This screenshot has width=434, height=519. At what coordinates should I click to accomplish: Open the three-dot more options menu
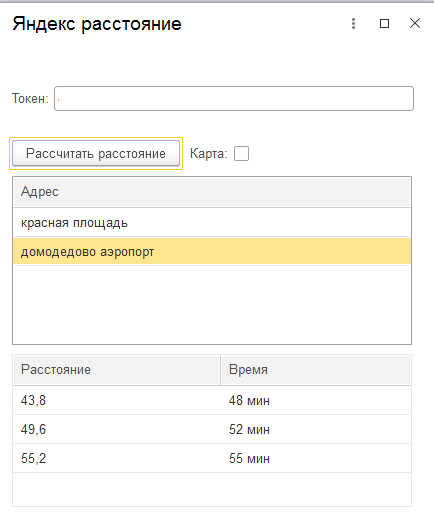point(353,23)
